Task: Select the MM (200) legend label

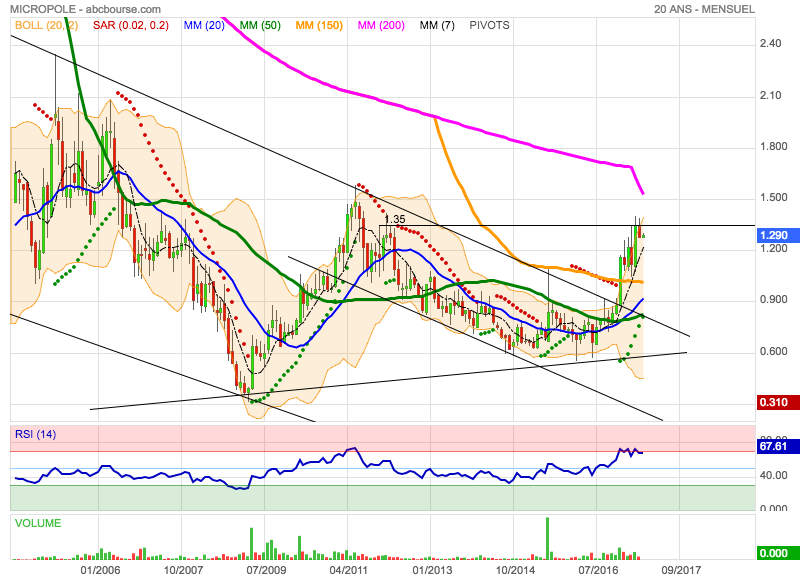Action: coord(381,26)
